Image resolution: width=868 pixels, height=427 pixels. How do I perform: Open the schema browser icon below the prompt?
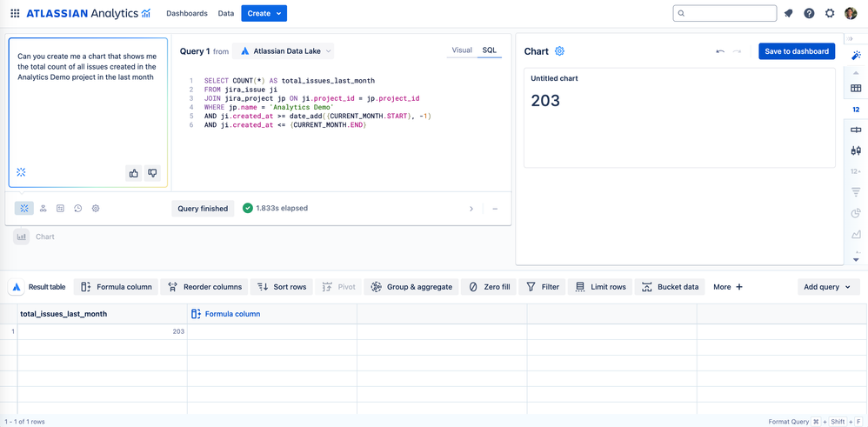tap(43, 208)
